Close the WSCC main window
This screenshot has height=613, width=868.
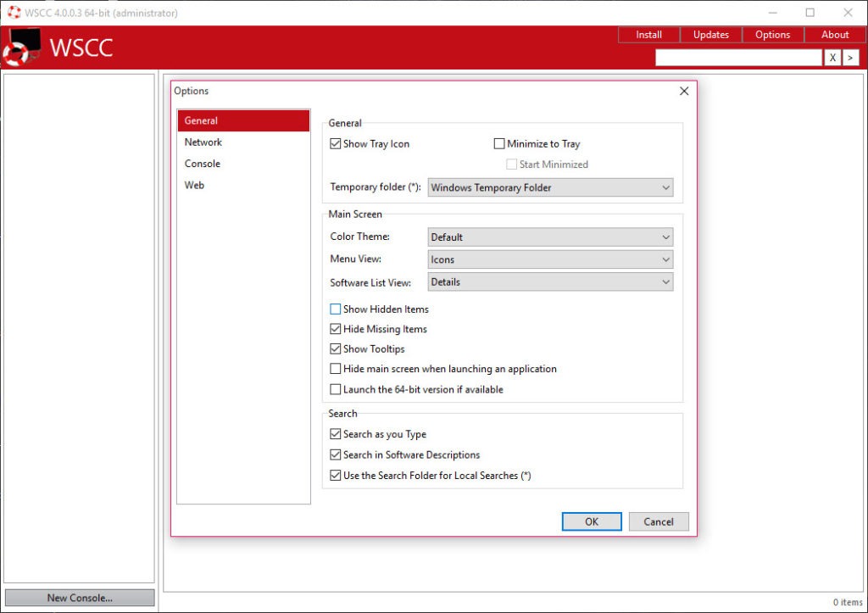click(848, 13)
